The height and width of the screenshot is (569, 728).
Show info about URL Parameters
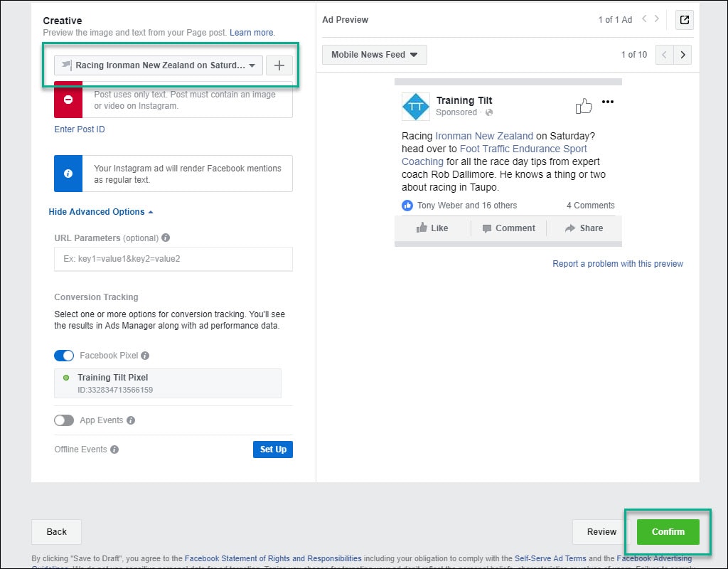[166, 238]
